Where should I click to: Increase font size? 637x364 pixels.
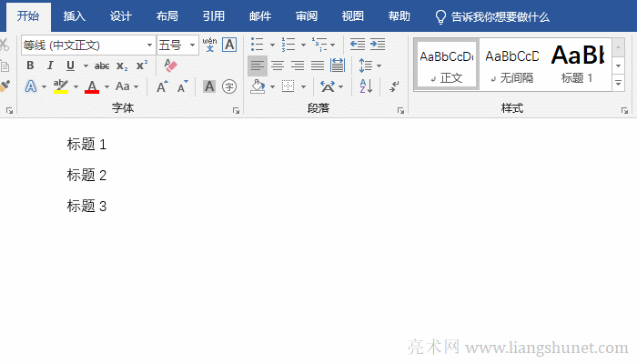[162, 86]
